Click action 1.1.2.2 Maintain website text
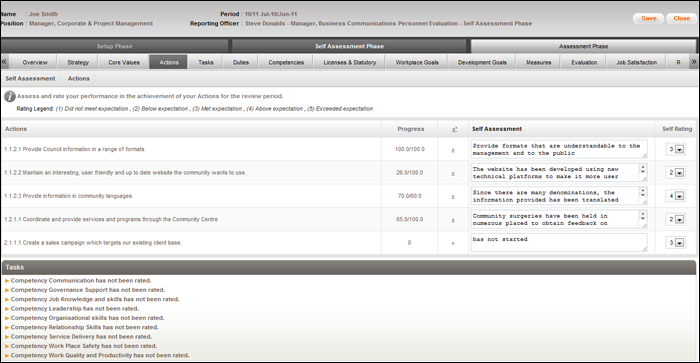700x363 pixels. [x=125, y=173]
